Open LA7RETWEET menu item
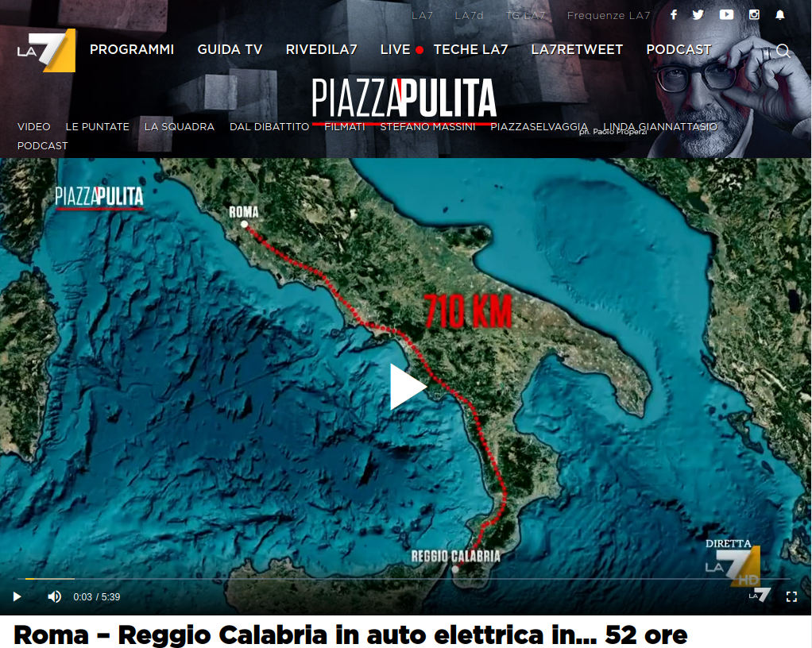The image size is (812, 648). coord(577,50)
